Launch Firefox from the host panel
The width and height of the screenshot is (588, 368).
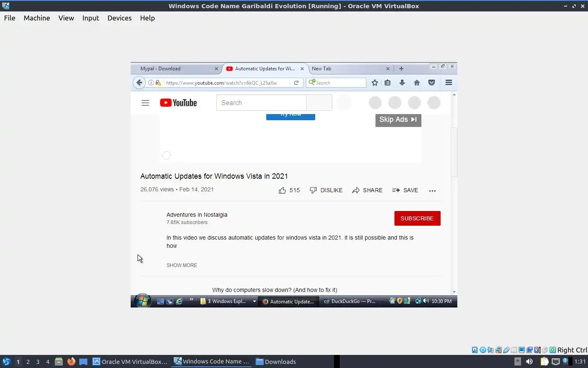pyautogui.click(x=71, y=361)
